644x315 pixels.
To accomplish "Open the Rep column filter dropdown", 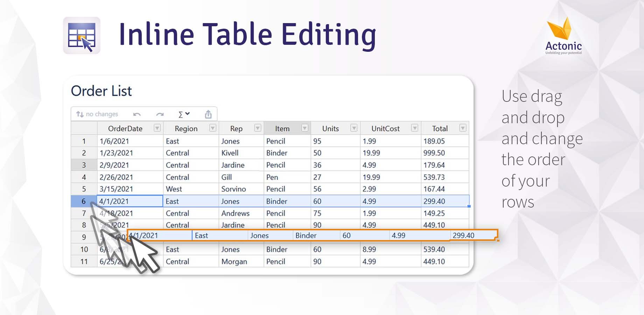I will click(x=258, y=128).
